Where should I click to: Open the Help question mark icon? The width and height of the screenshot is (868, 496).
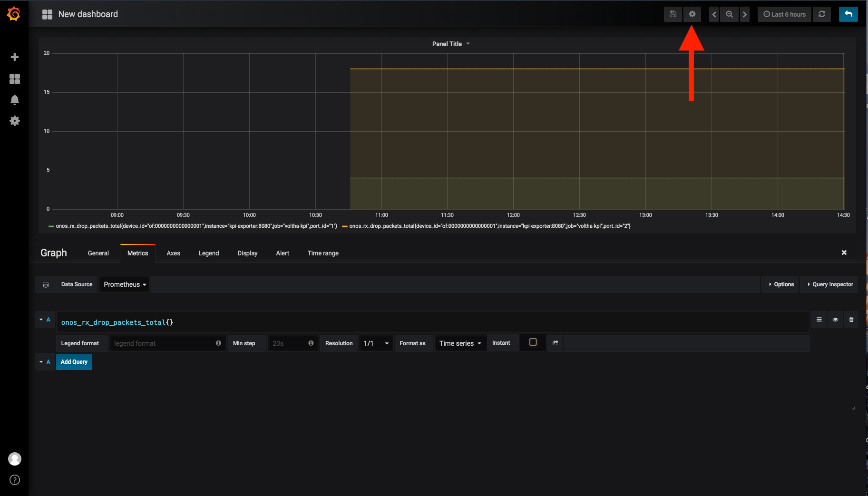[x=15, y=480]
